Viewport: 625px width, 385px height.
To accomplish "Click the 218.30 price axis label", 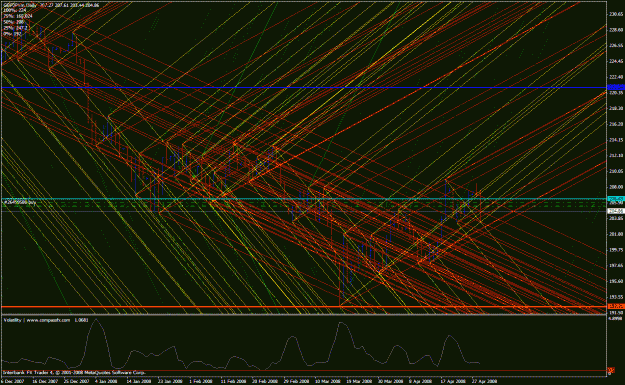I will click(x=616, y=108).
